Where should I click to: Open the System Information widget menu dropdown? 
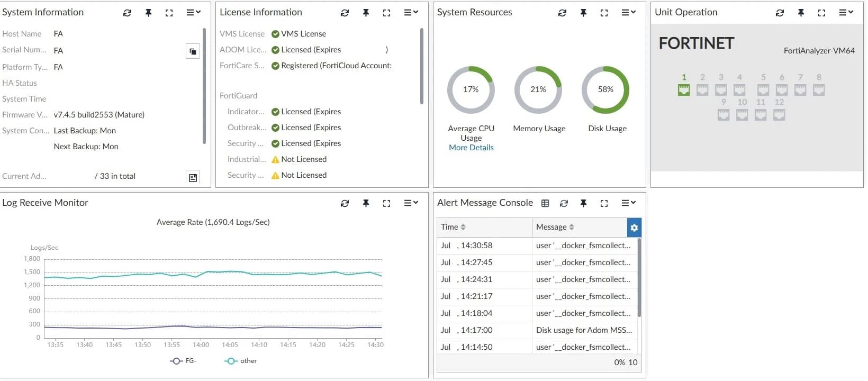tap(193, 13)
